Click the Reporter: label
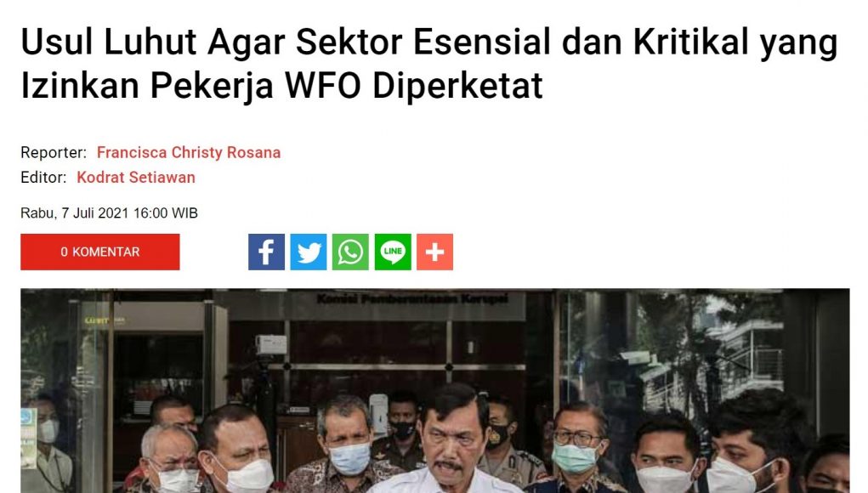The width and height of the screenshot is (868, 493). [54, 153]
